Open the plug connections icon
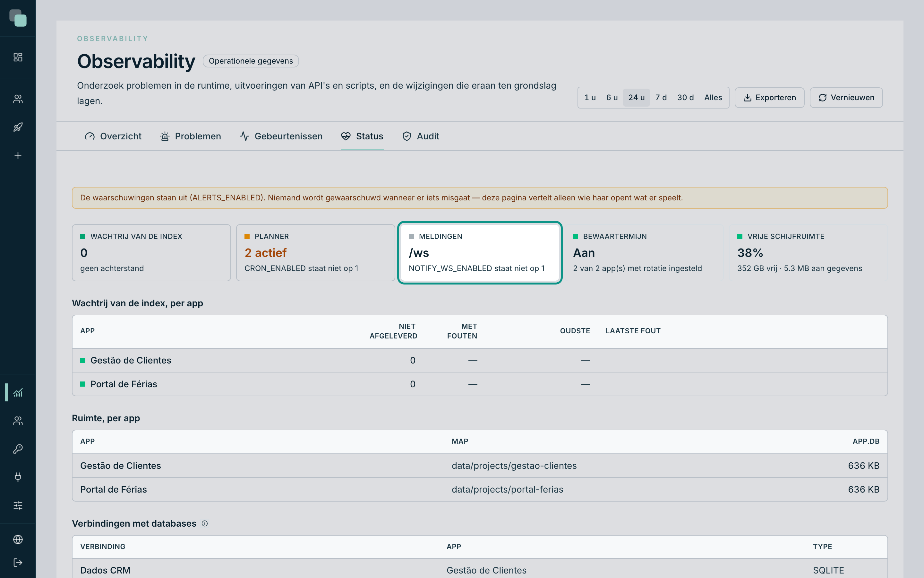 [18, 477]
